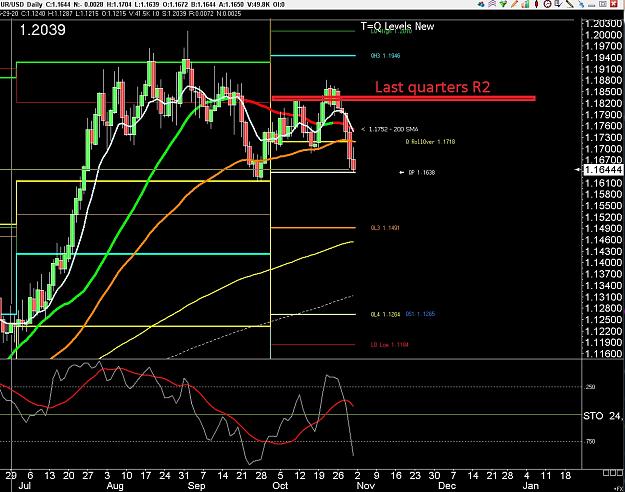Screen dimensions: 625x492
Task: Click the 'QL4 1.1264' level label
Action: [385, 314]
